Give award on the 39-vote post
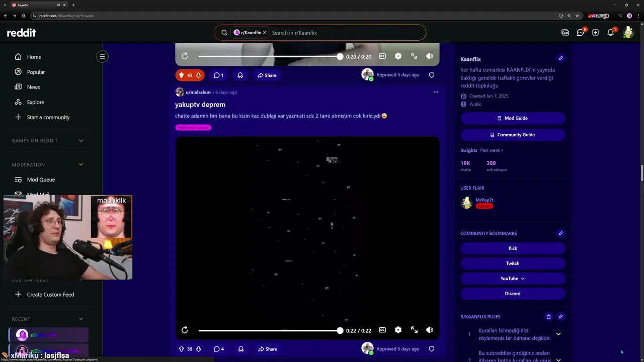Viewport: 644px width, 362px height. (240, 349)
